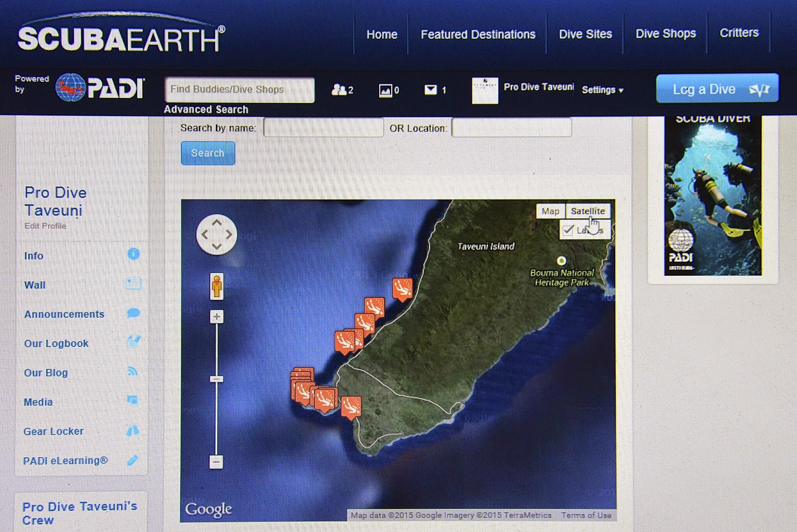
Task: Switch the map to Map view
Action: (x=550, y=211)
